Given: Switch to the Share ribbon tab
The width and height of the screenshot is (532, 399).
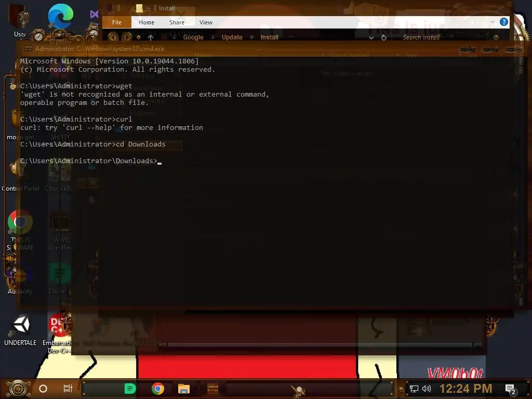Looking at the screenshot, I should tap(177, 22).
